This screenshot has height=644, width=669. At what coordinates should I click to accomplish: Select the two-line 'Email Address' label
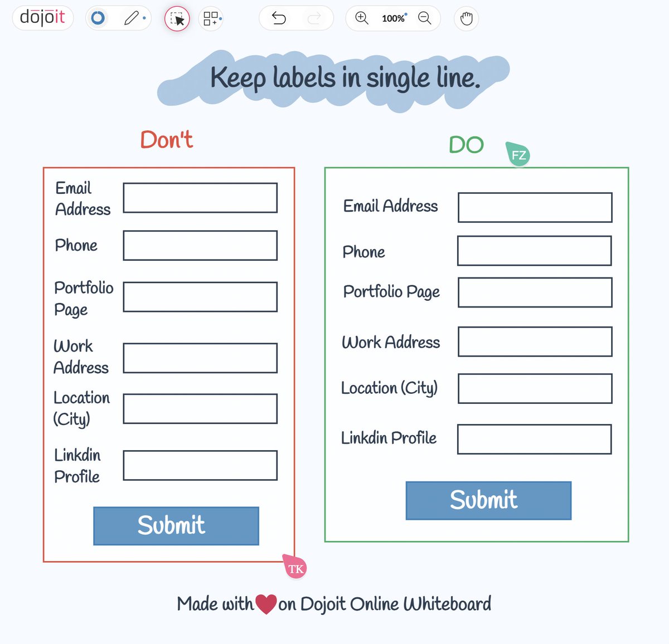click(x=83, y=199)
